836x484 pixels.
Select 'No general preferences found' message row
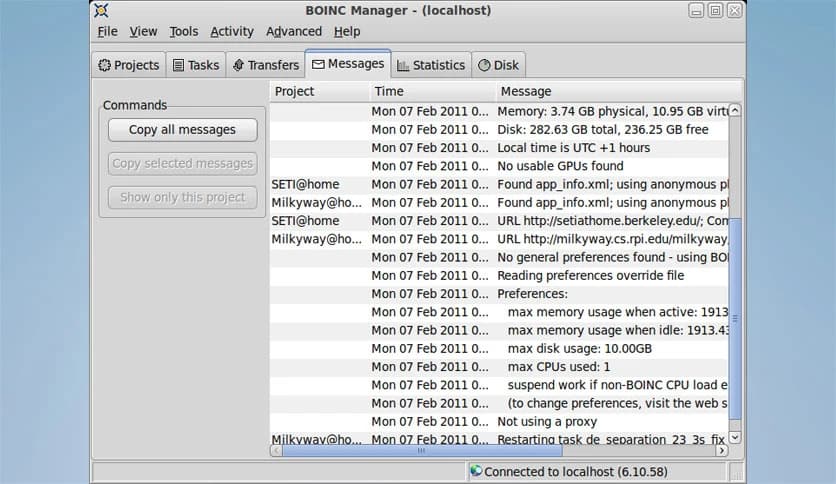[499, 257]
